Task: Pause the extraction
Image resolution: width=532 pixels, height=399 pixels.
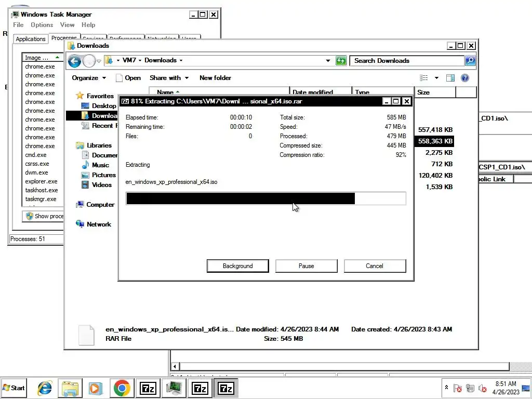Action: (x=306, y=266)
